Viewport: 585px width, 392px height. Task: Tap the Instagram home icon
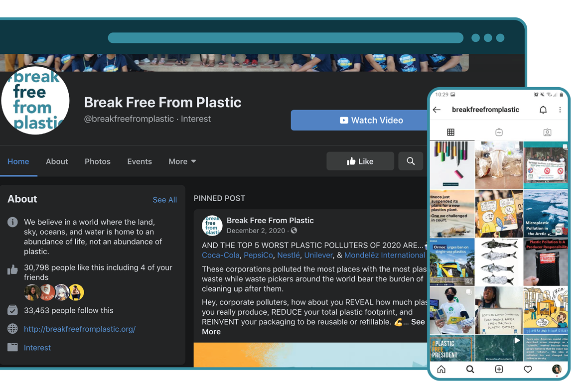click(441, 369)
